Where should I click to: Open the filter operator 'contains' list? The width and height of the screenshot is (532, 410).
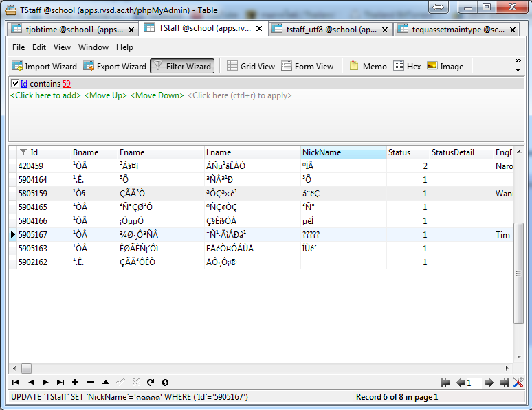[45, 84]
